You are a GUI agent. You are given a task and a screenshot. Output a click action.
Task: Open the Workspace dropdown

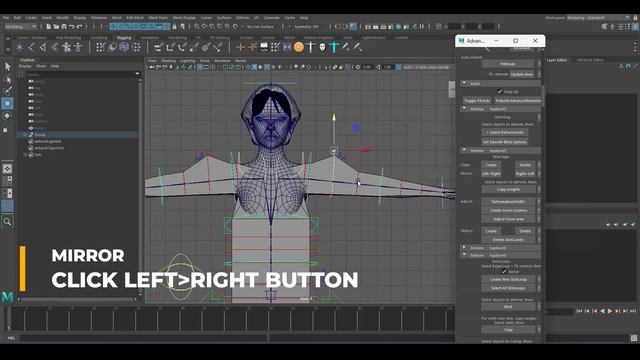(x=598, y=18)
